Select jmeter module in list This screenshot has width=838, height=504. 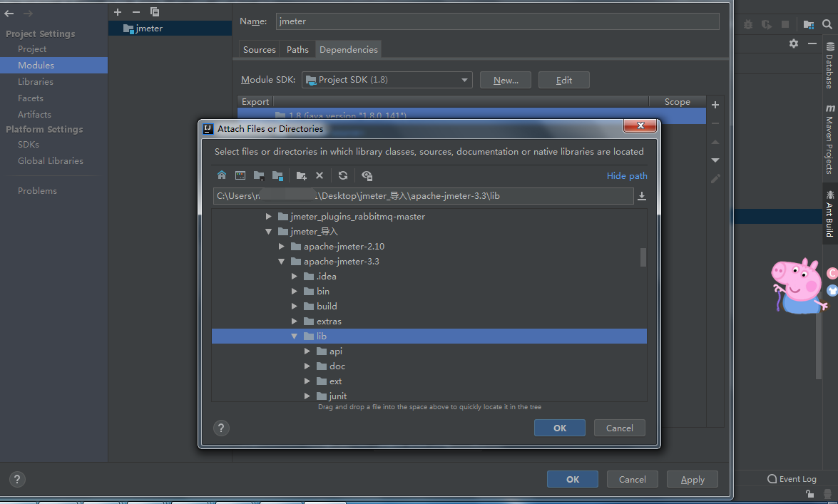(x=170, y=29)
